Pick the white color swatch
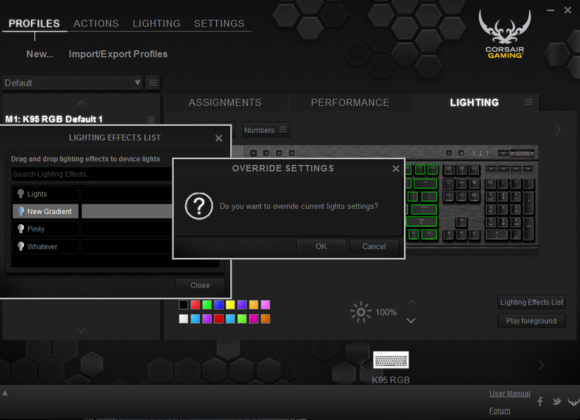Image resolution: width=580 pixels, height=420 pixels. click(x=183, y=319)
